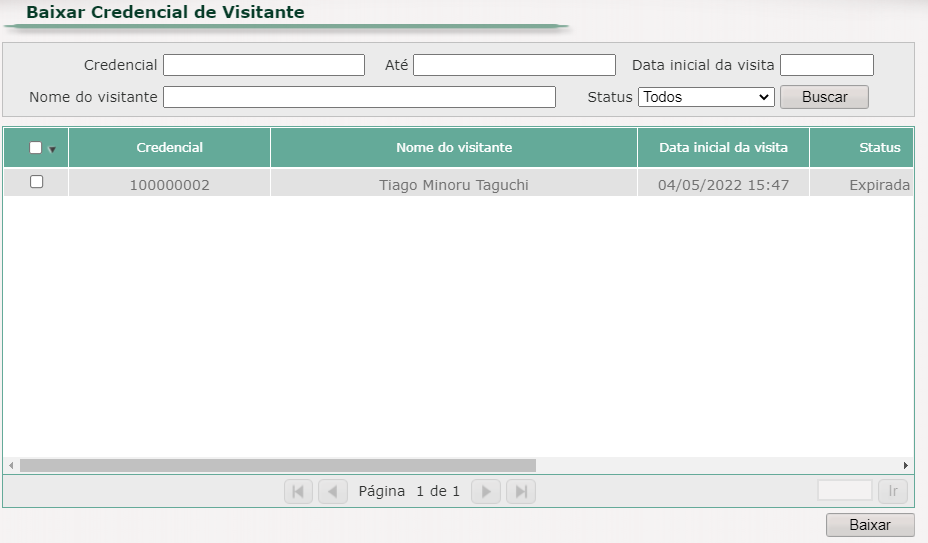
Task: Sort by Status column header
Action: coord(862,147)
